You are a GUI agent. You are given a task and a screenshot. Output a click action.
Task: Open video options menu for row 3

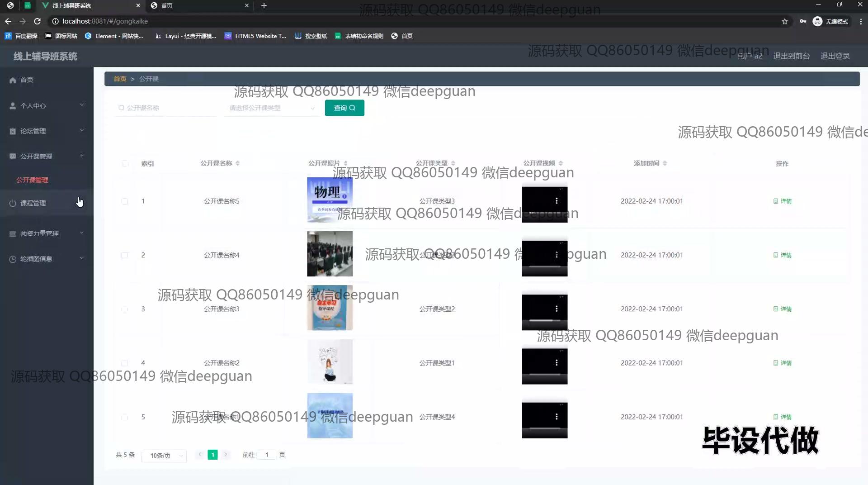(557, 309)
